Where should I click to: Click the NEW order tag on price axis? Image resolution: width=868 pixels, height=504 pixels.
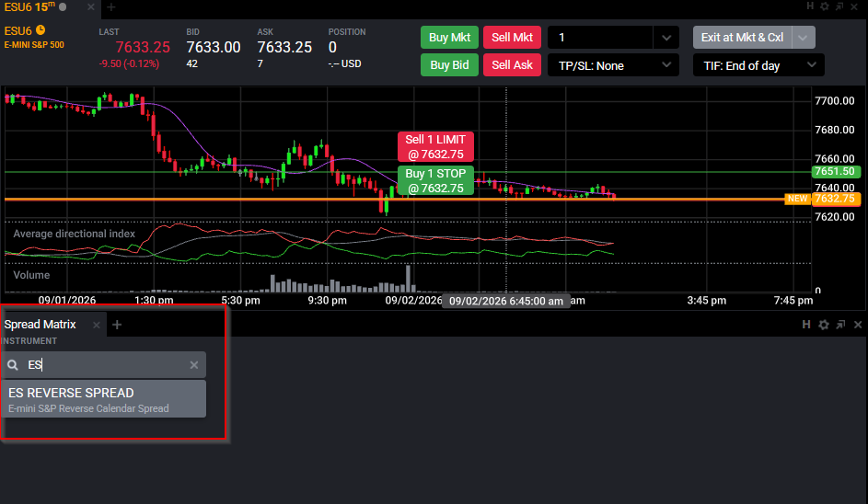[798, 199]
